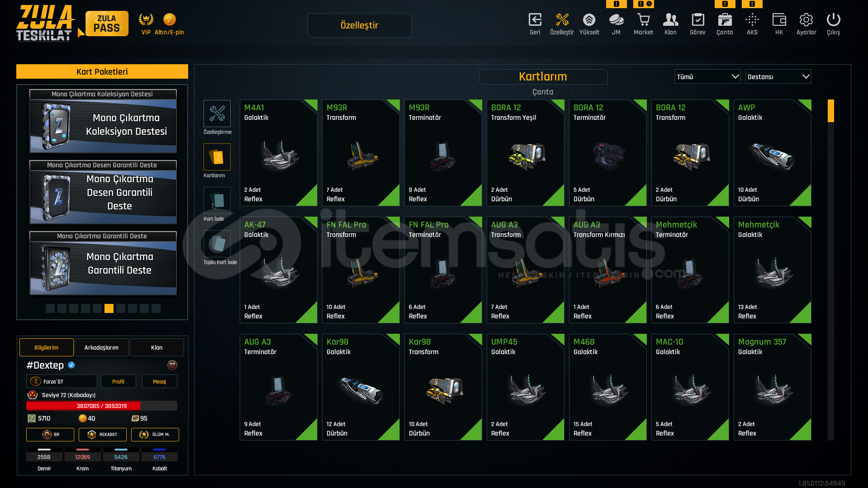Open the Market cart icon
The height and width of the screenshot is (488, 868).
(643, 20)
